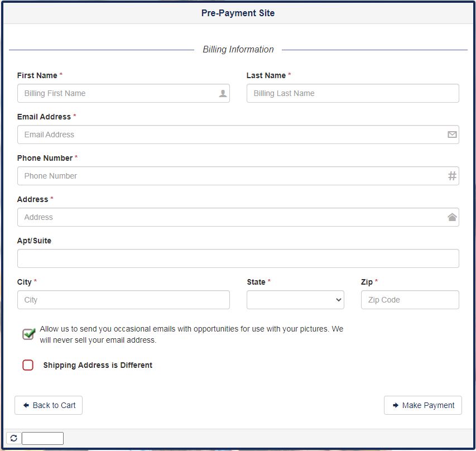Select the Email Address text box
The height and width of the screenshot is (451, 476).
click(232, 135)
